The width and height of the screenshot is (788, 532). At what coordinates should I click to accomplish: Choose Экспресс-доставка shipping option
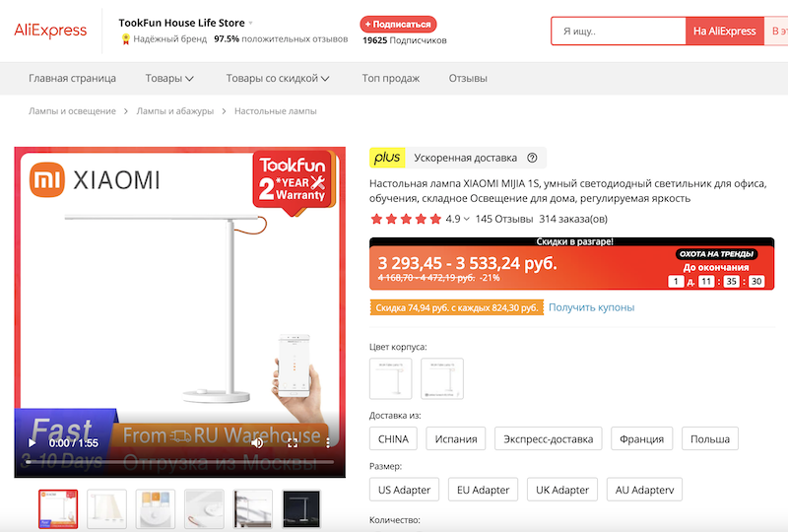549,439
